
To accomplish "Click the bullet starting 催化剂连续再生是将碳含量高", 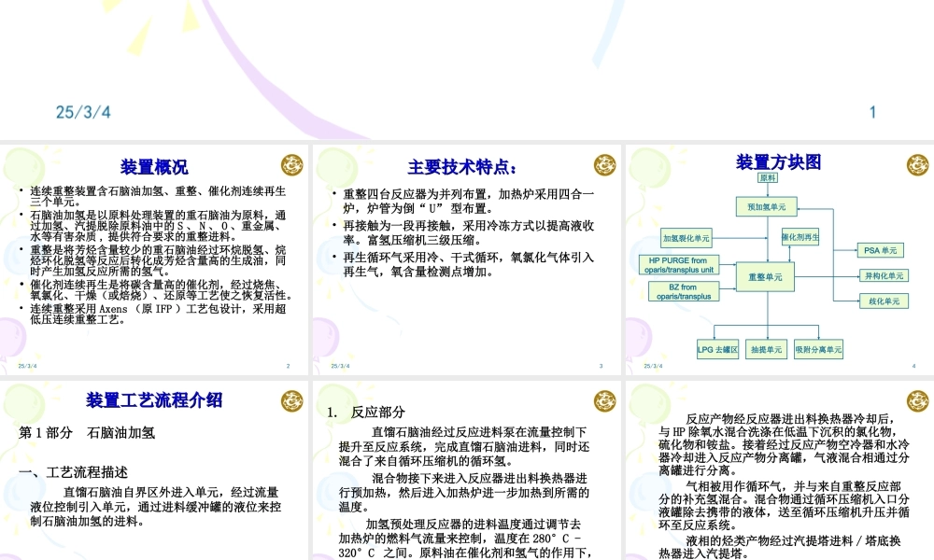I will click(x=162, y=290).
